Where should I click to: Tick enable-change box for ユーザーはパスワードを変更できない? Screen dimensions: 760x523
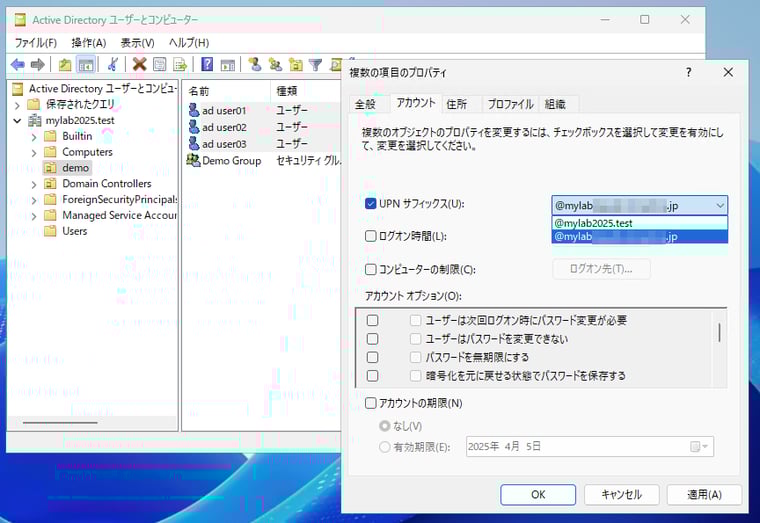[x=372, y=339]
